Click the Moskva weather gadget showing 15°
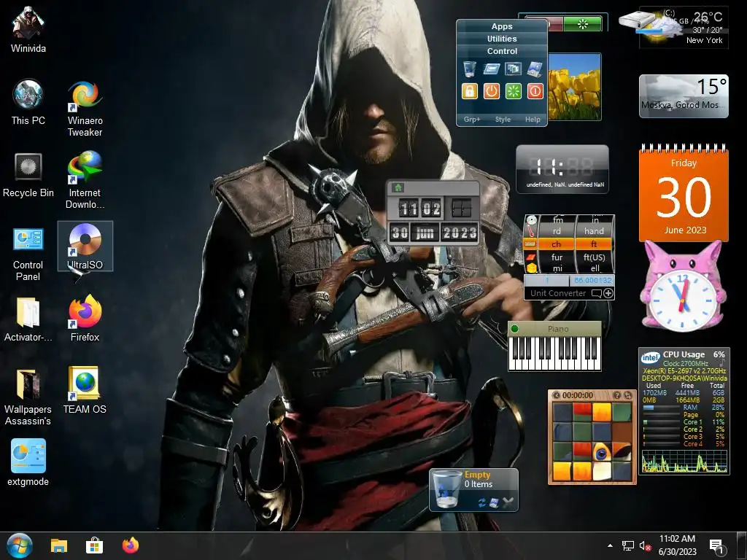Image resolution: width=747 pixels, height=560 pixels. point(684,96)
